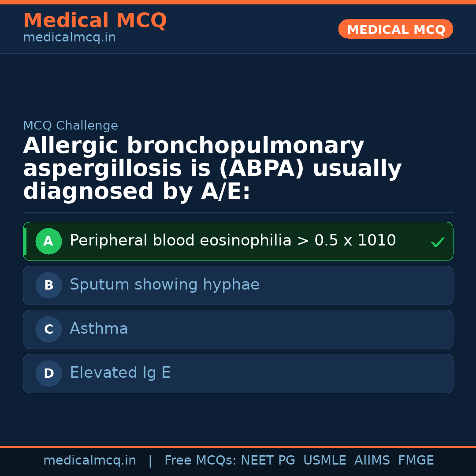Click the 'Medical MCQ' orange header title
Image resolution: width=476 pixels, height=476 pixels.
[x=95, y=21]
